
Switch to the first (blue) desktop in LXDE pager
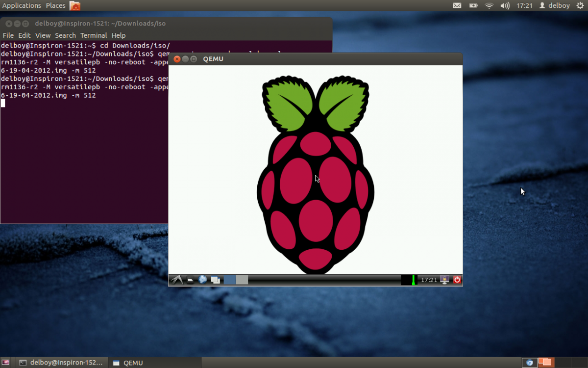tap(230, 280)
